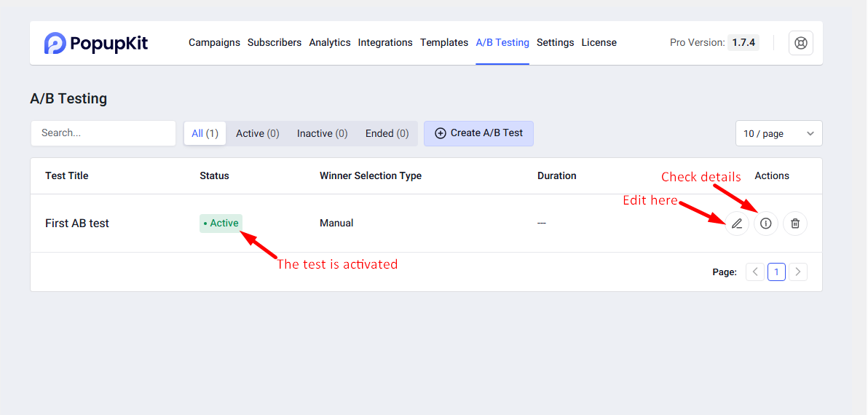Click the Actions column header
868x415 pixels.
tap(772, 175)
